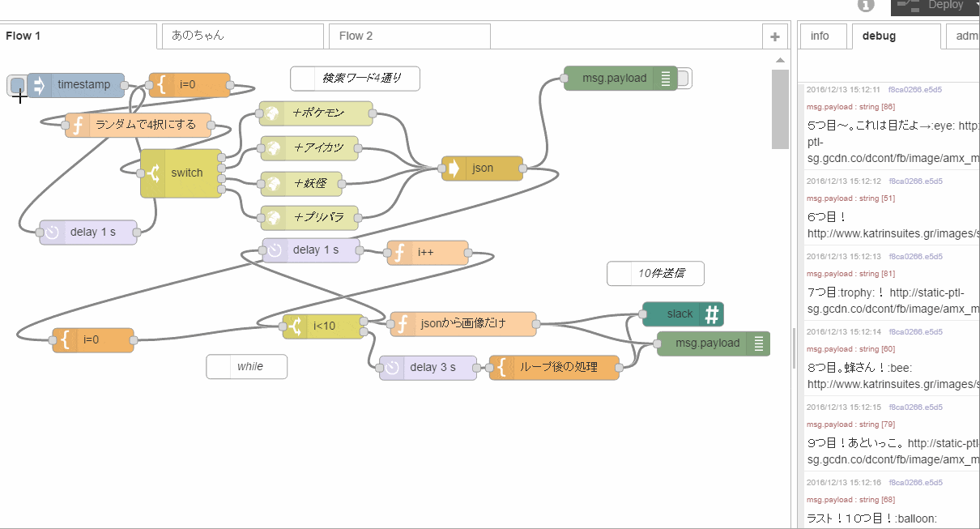Select the delay 1 s node beside i++

point(312,250)
